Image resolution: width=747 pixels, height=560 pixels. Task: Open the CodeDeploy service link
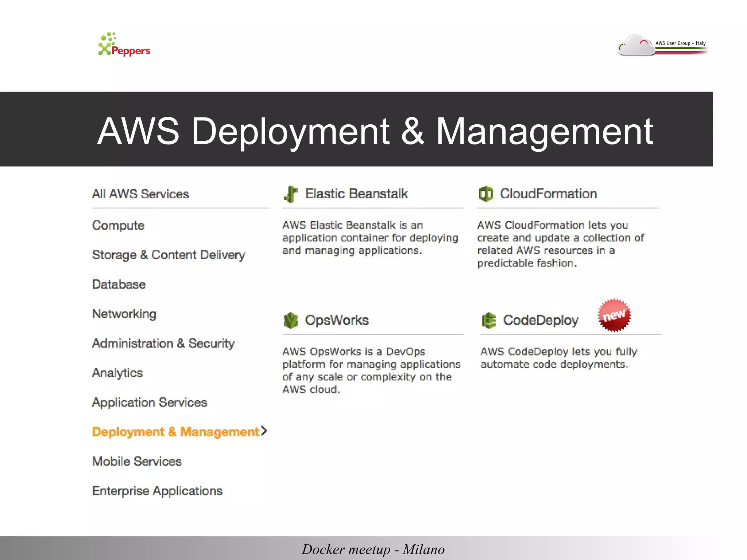pyautogui.click(x=541, y=320)
